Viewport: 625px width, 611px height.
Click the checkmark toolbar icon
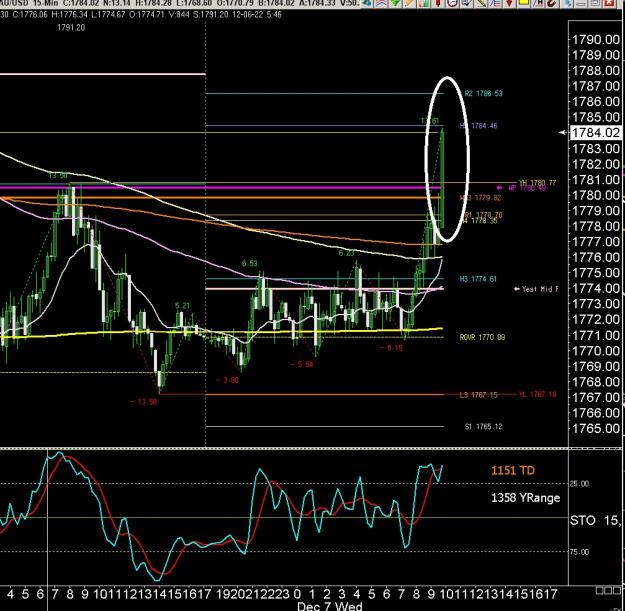coord(466,3)
